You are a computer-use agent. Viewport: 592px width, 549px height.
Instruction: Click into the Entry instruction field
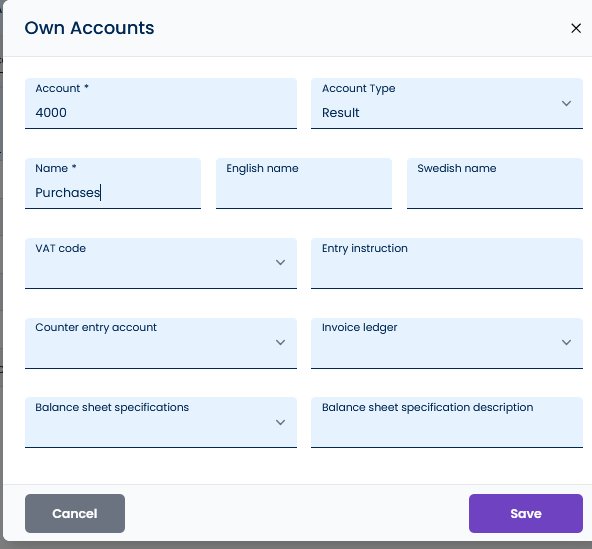click(447, 264)
